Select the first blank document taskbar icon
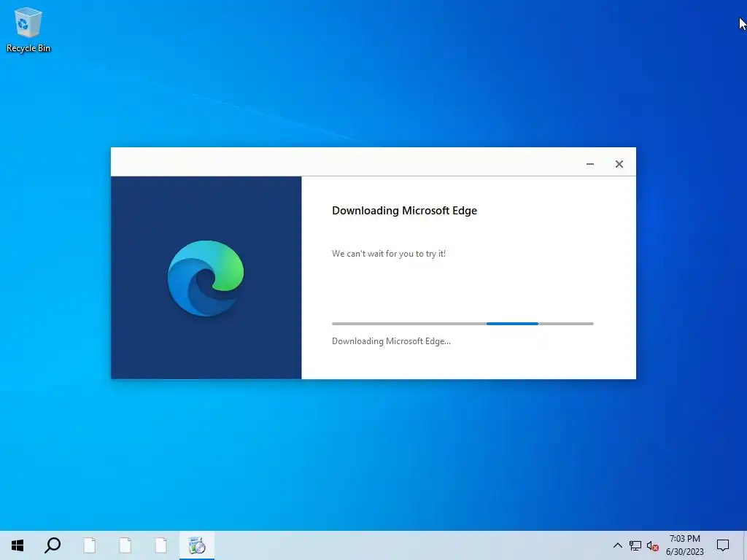 tap(90, 545)
